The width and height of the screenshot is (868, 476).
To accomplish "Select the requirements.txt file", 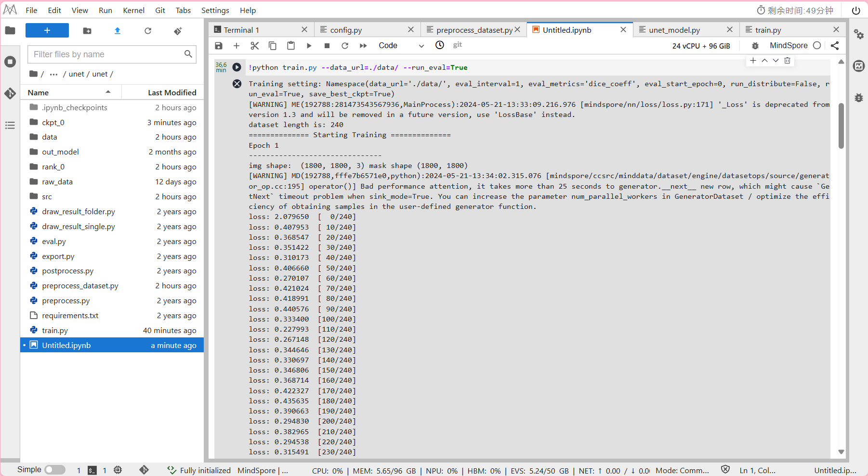I will pos(112,315).
